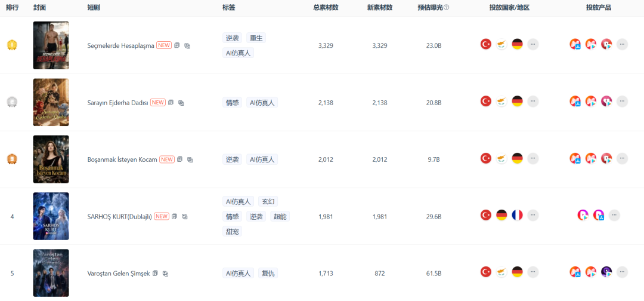
Task: Expand more countries for SARHOŞ KURT(Dublajlı)
Action: coord(533,214)
